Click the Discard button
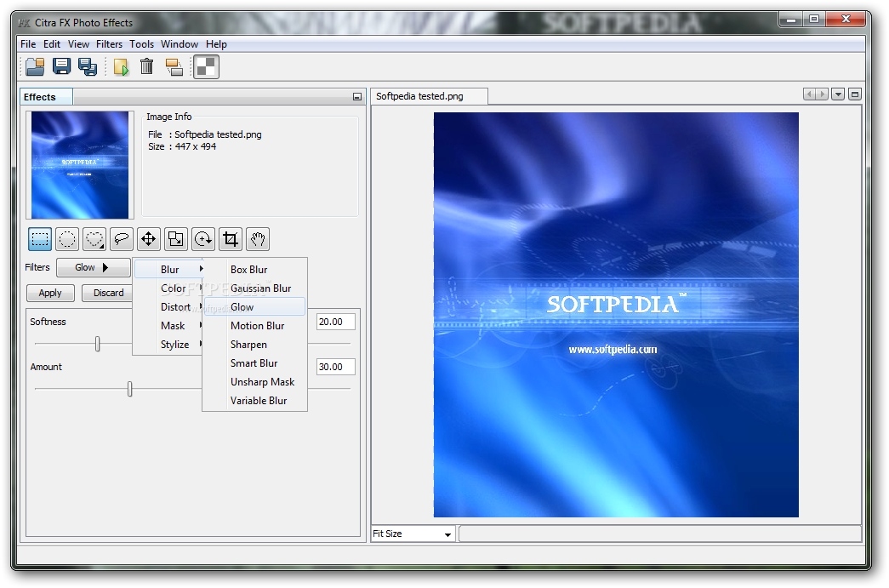 (108, 293)
